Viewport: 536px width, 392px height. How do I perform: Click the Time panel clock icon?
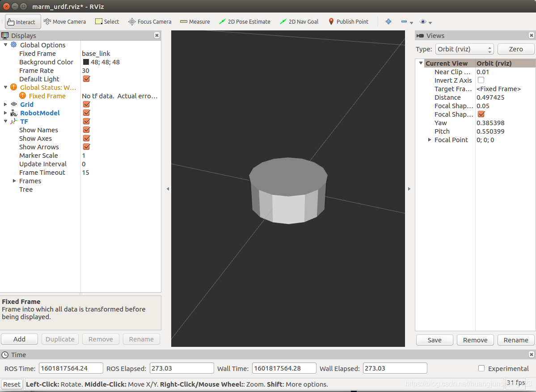pyautogui.click(x=5, y=355)
